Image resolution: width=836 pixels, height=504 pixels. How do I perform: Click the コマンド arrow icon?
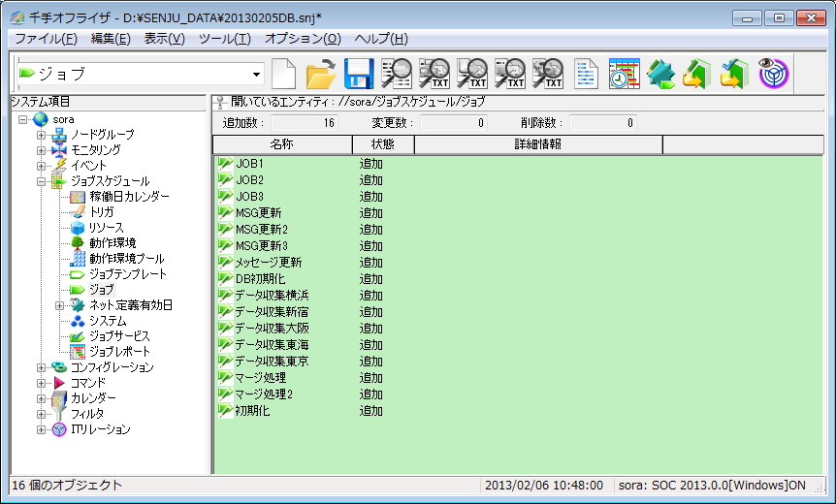pyautogui.click(x=58, y=383)
